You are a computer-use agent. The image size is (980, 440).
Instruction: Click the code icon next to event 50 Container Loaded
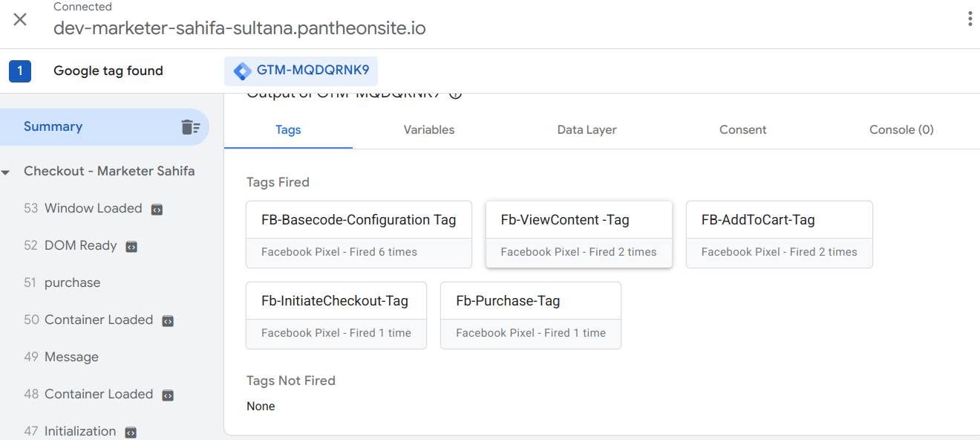168,321
